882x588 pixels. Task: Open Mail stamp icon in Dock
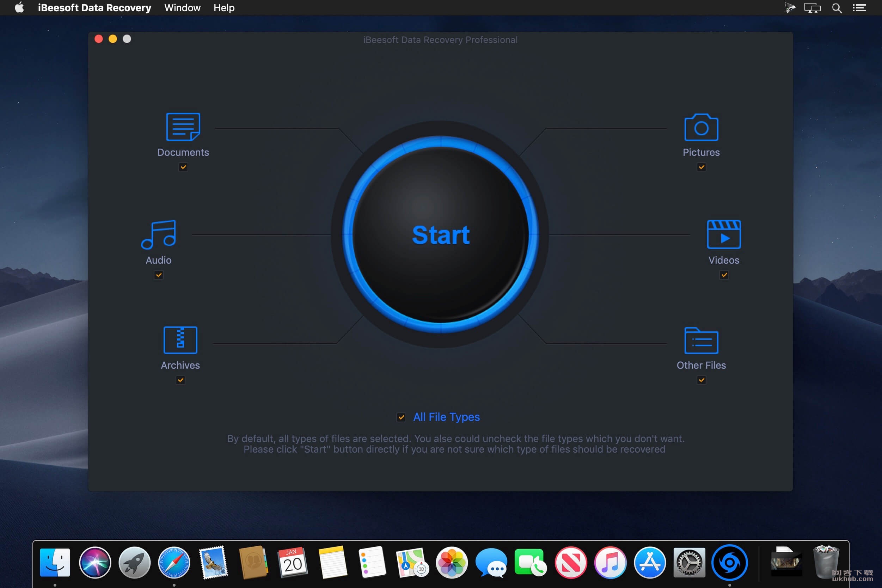214,563
